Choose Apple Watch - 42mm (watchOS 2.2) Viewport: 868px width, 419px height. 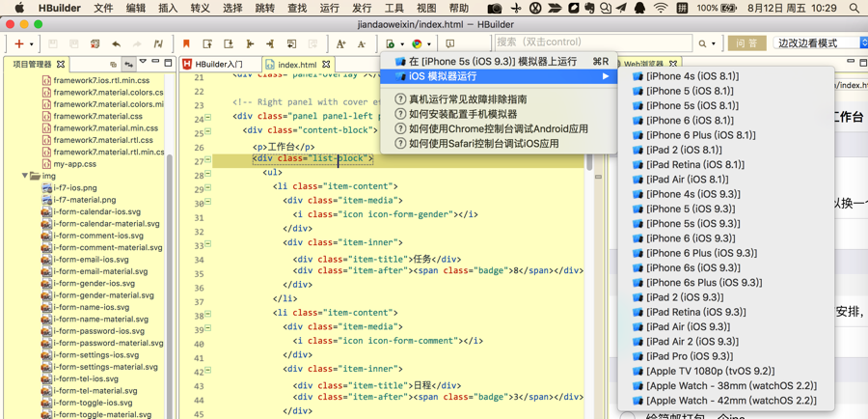tap(725, 400)
